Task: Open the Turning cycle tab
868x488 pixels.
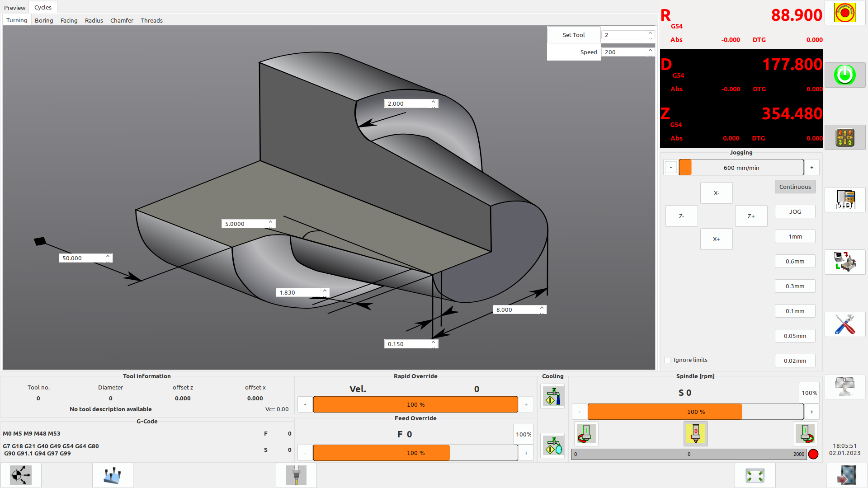Action: coord(17,20)
